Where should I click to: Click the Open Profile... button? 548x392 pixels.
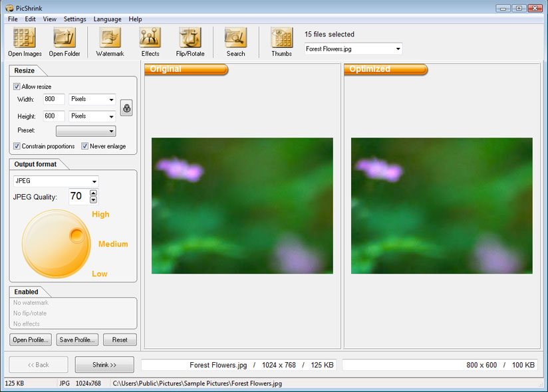(31, 340)
